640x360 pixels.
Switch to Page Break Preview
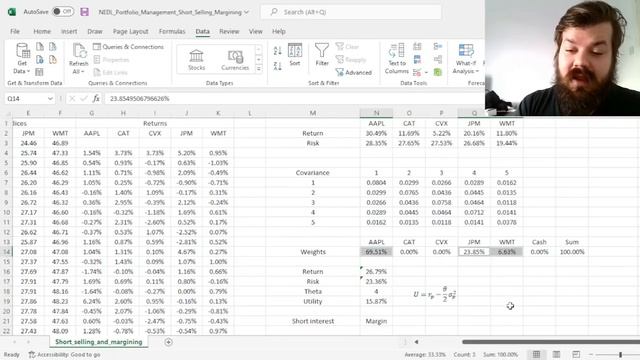[576, 354]
